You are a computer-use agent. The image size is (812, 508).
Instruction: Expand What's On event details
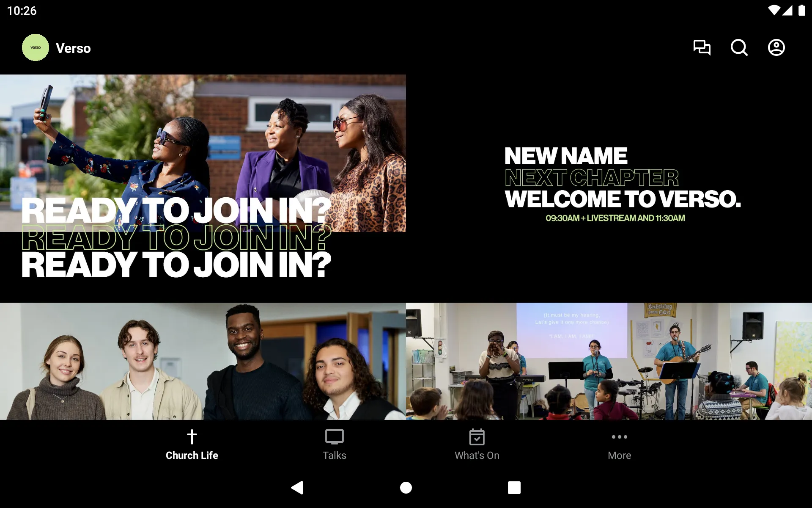point(477,444)
